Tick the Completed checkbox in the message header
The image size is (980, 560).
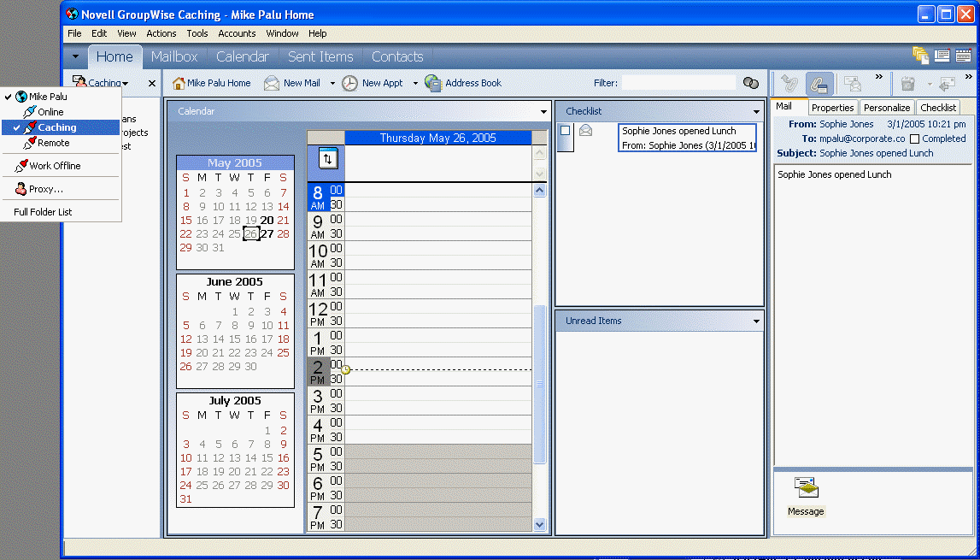point(915,139)
